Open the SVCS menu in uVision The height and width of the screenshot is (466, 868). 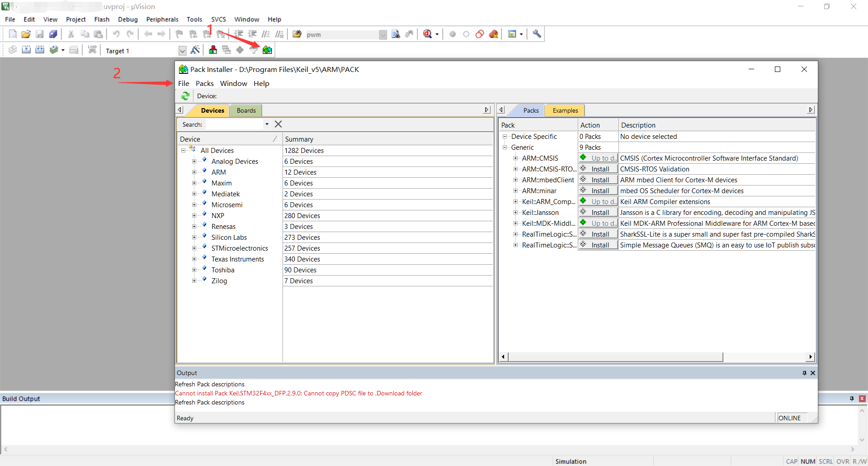tap(218, 19)
